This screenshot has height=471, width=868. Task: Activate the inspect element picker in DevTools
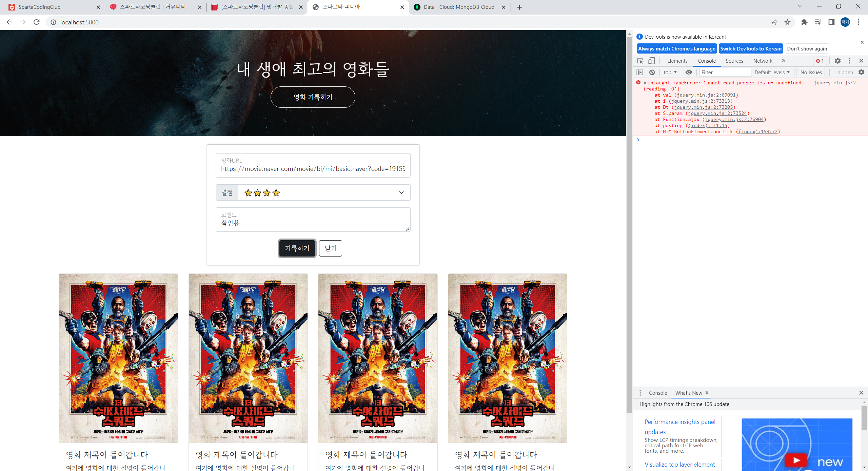point(640,61)
